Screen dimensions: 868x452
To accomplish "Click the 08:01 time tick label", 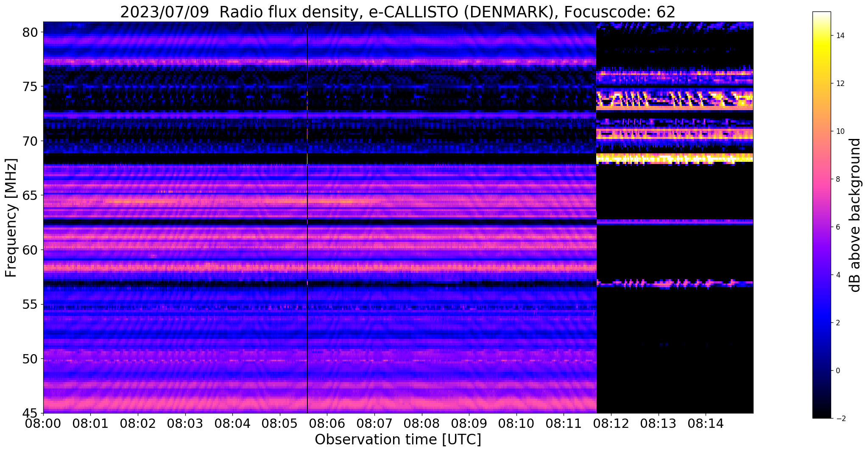I will tap(90, 423).
